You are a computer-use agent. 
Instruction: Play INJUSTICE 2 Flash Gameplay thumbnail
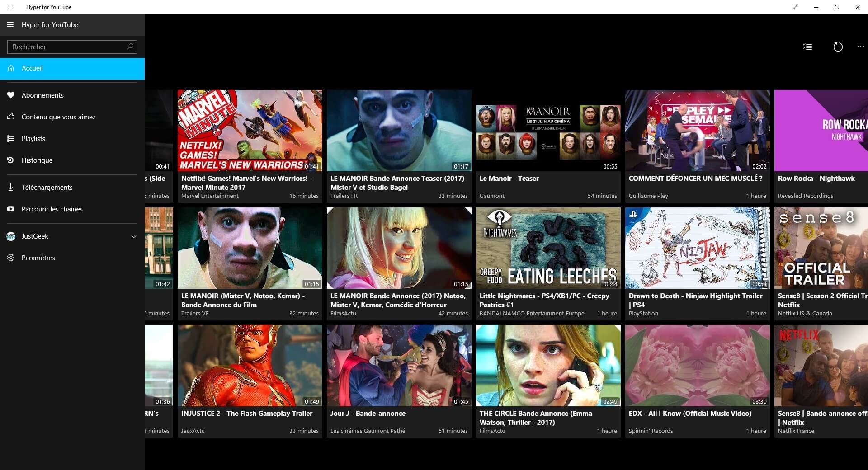[x=250, y=366]
